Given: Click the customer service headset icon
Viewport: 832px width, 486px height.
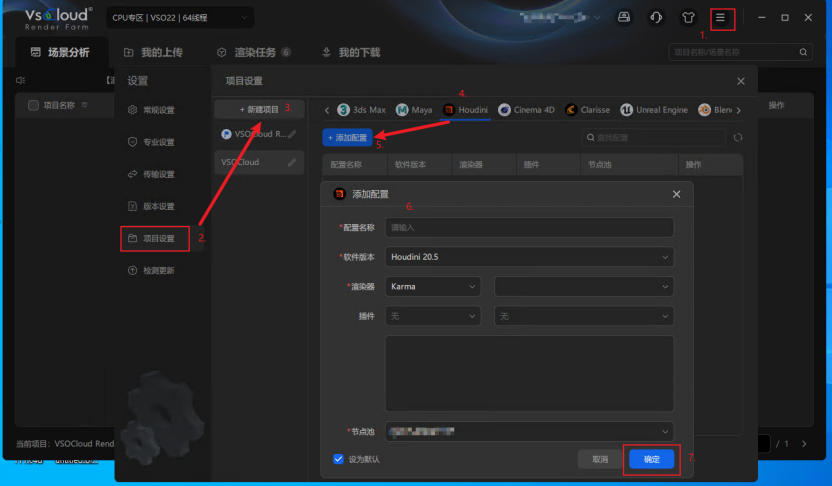Looking at the screenshot, I should [x=656, y=18].
